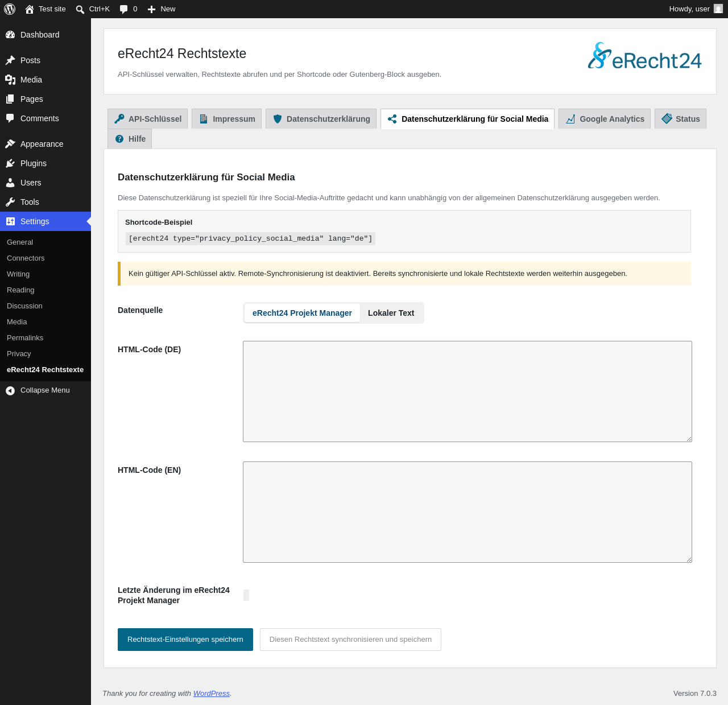This screenshot has height=705, width=728.
Task: Click Collapse Menu label in sidebar
Action: 45,390
